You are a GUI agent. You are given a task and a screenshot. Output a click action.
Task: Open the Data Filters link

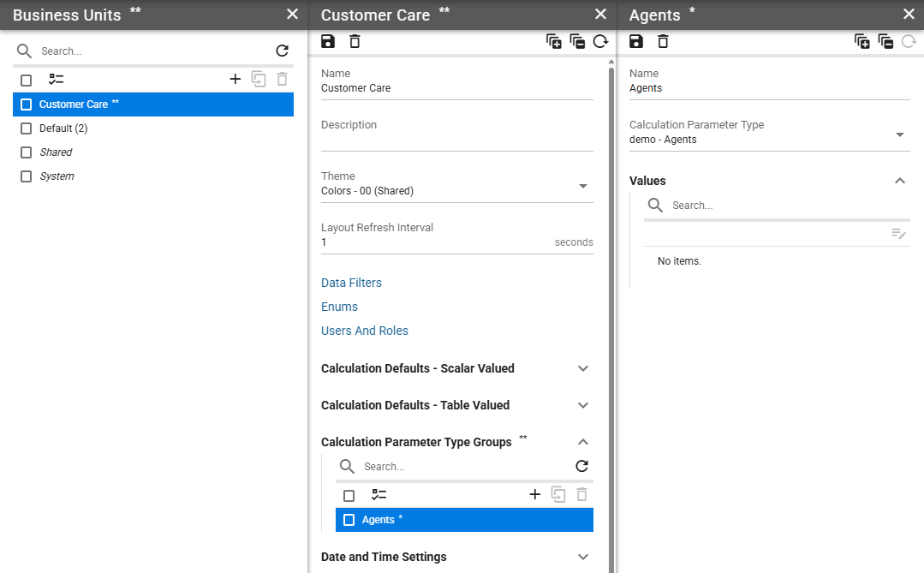pos(351,283)
